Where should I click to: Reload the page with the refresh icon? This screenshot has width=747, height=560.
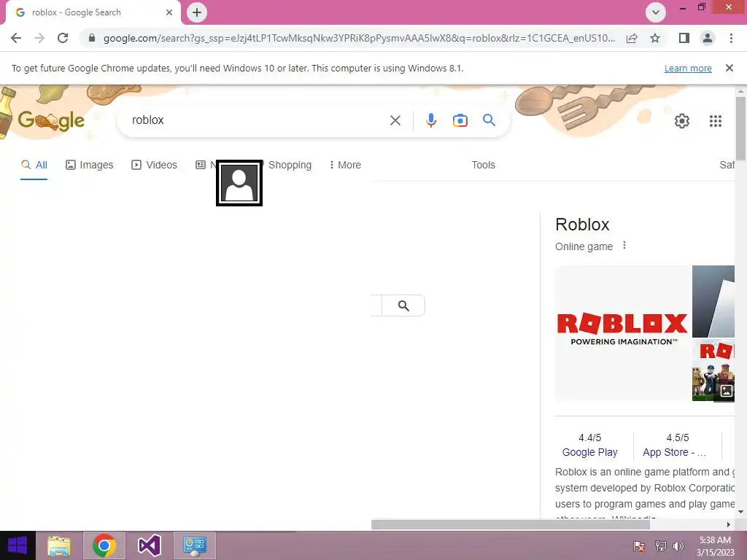[63, 38]
